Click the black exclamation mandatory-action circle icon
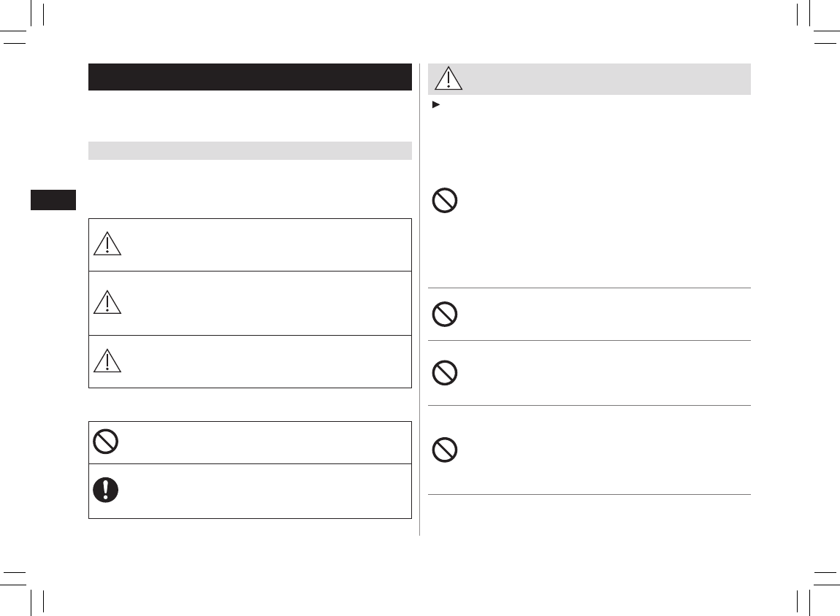 coord(106,490)
